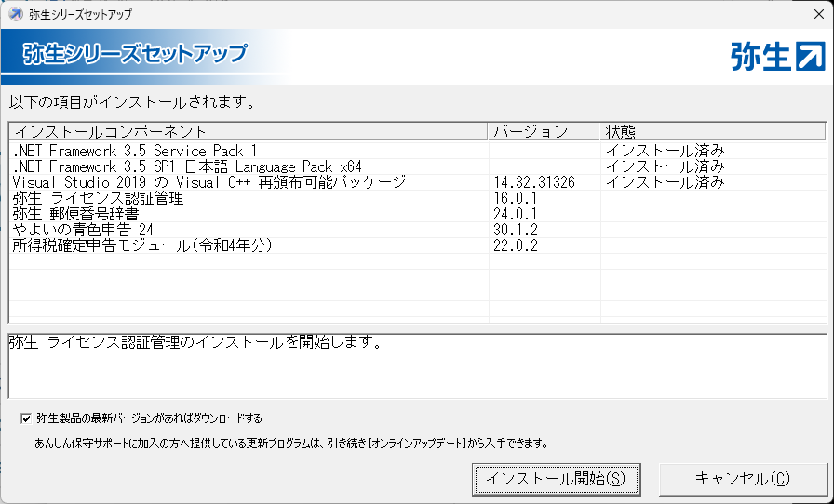Click the インストールコンポーネント column header

pyautogui.click(x=249, y=131)
